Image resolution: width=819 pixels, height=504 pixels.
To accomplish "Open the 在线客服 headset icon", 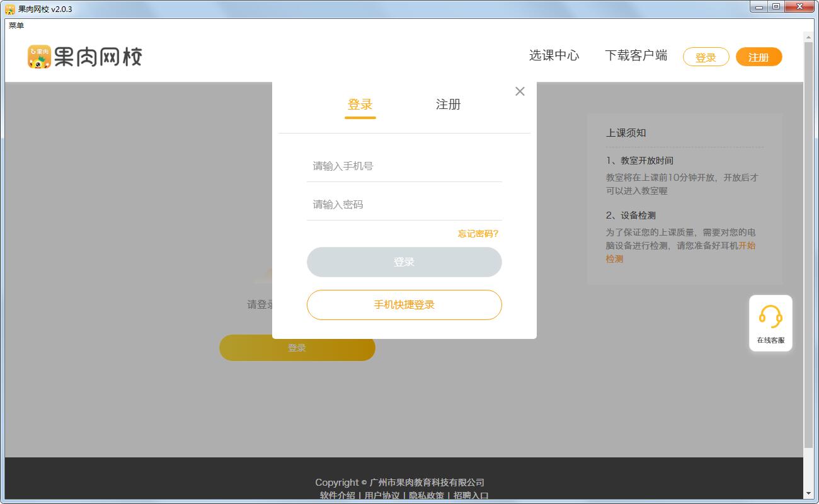I will point(770,318).
